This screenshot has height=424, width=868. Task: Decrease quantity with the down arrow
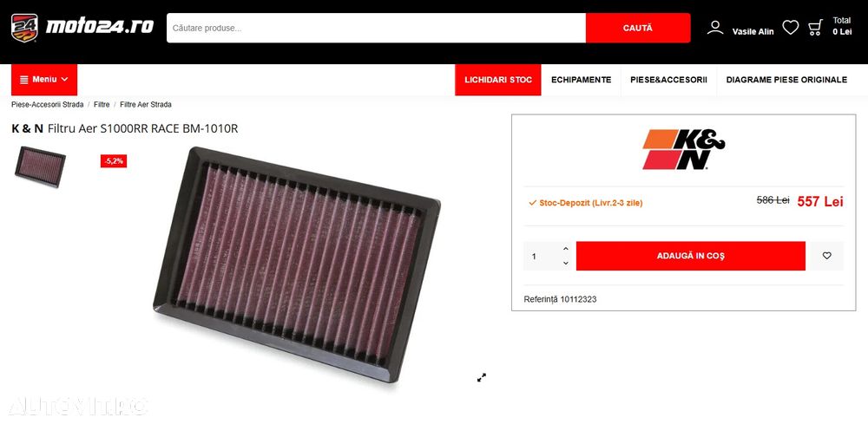[x=565, y=263]
